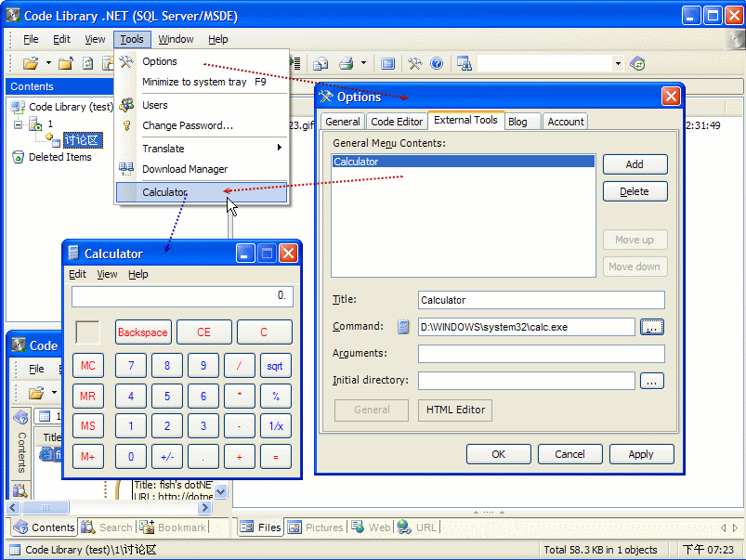The width and height of the screenshot is (746, 560).
Task: Browse for Command path with ellipsis button
Action: pyautogui.click(x=652, y=327)
